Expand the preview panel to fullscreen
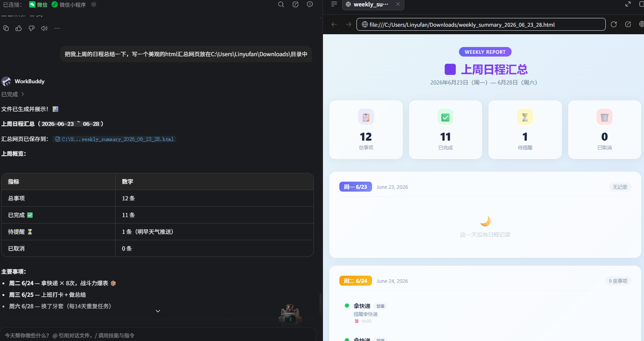Viewport: 644px width, 341px height. coord(628,4)
